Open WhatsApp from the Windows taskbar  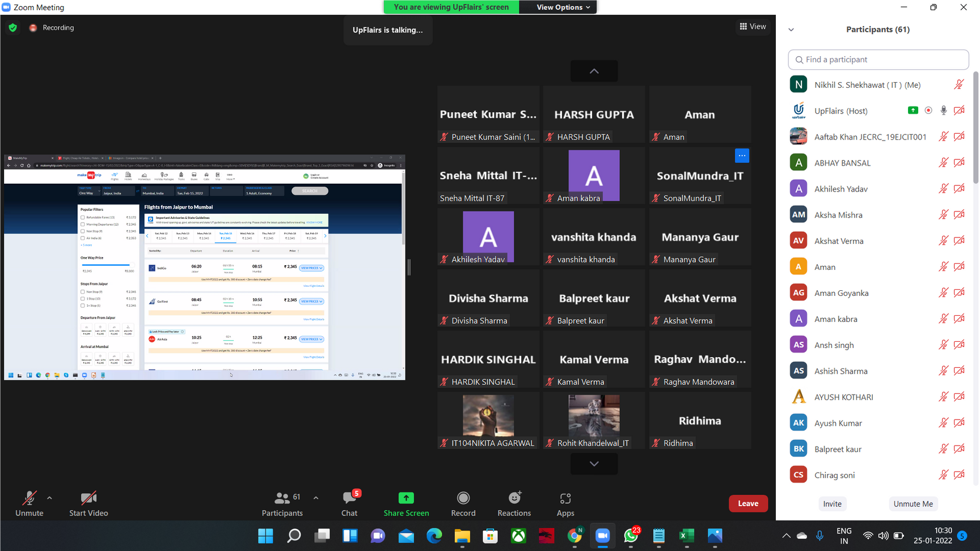point(631,536)
